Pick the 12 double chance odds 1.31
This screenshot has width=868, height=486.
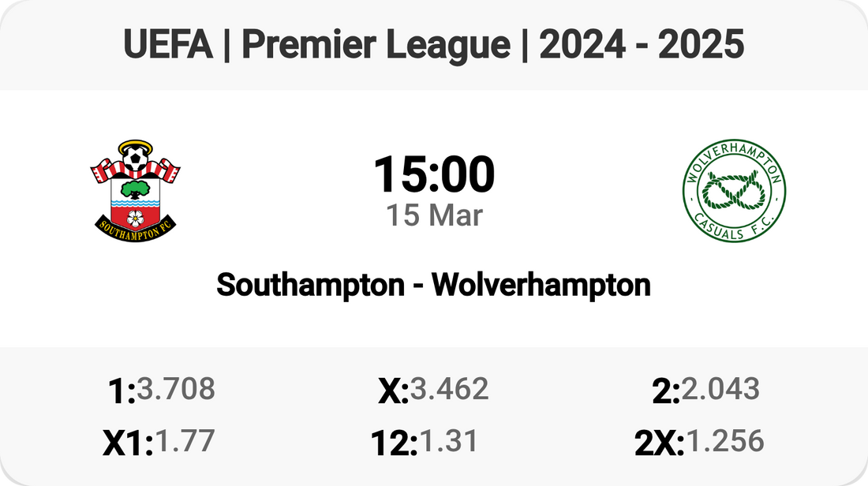[x=448, y=441]
